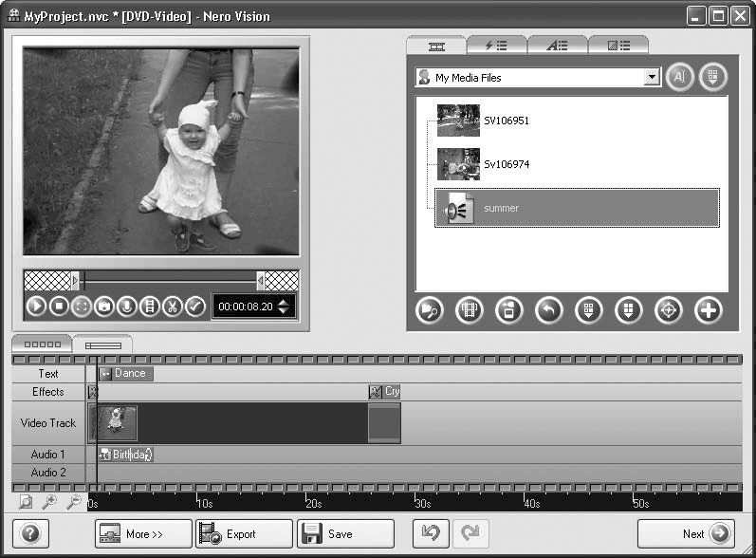Capture a snapshot with the camera icon
756x558 pixels.
point(103,307)
